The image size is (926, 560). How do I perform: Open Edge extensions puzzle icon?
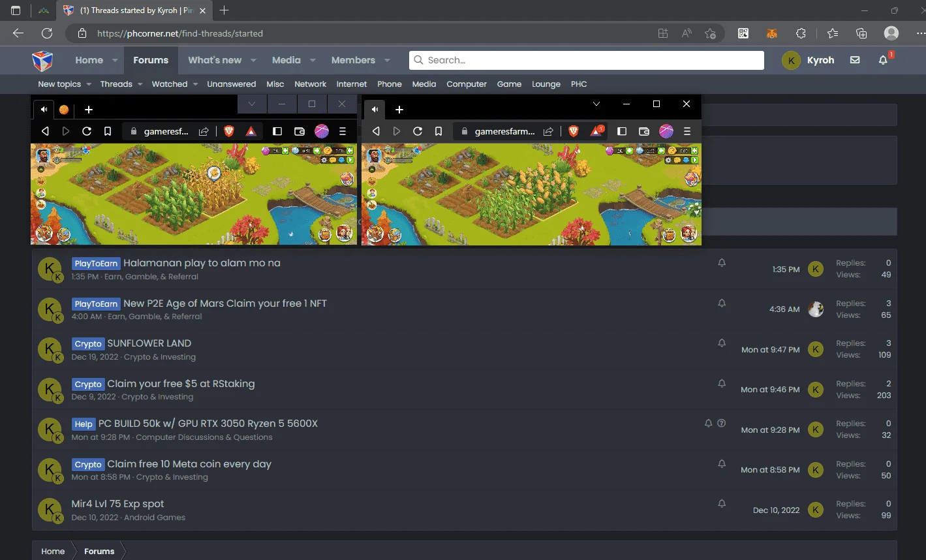click(x=801, y=33)
